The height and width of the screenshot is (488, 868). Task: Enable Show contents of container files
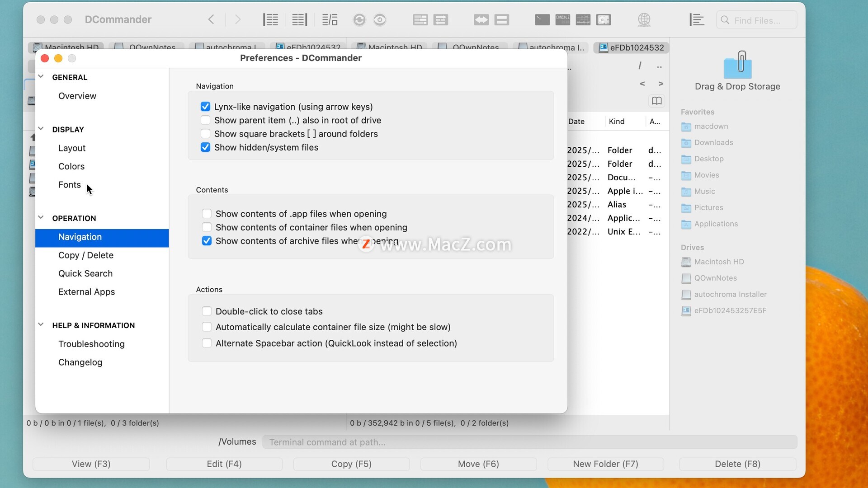tap(207, 227)
